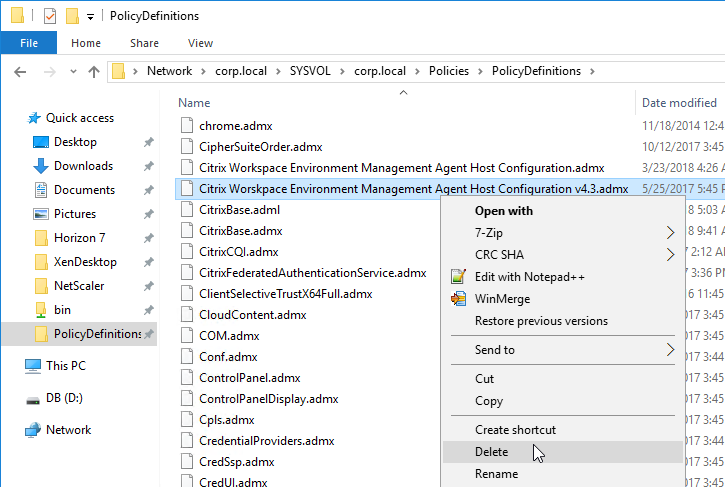This screenshot has width=725, height=487.
Task: Expand chevron after Network breadcrumb
Action: click(203, 71)
